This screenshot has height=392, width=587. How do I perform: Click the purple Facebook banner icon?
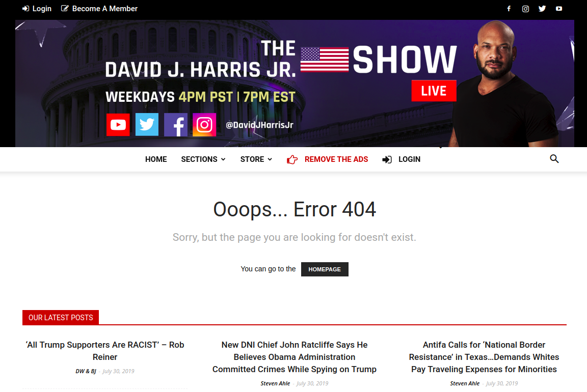176,125
